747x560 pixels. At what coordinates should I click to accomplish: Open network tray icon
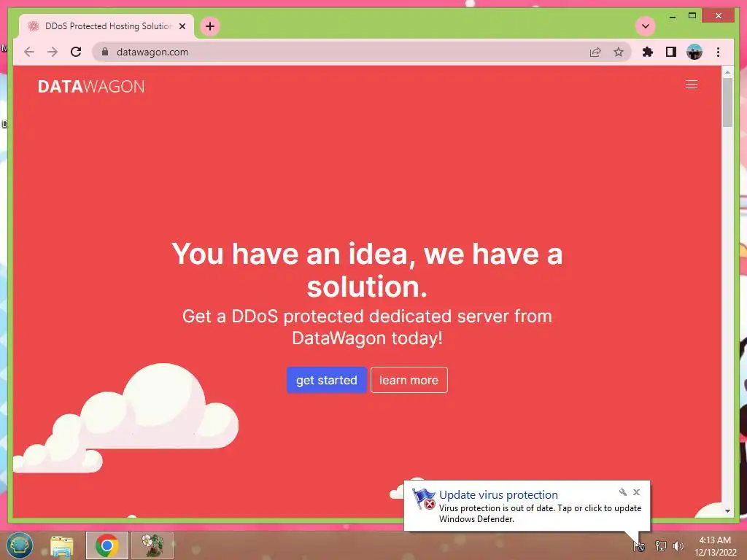point(660,546)
